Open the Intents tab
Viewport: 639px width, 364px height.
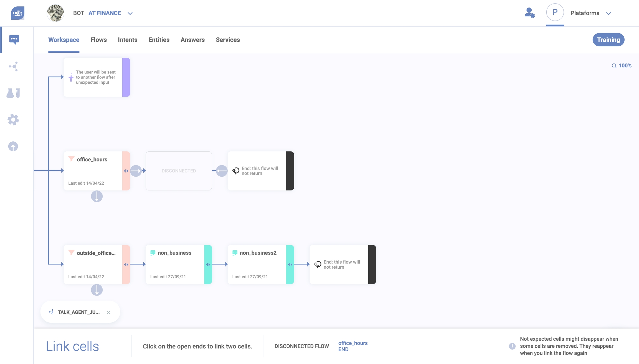[127, 40]
